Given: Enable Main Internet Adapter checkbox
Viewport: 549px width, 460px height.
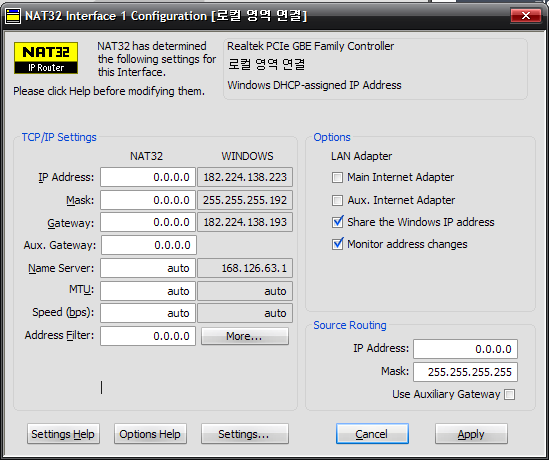Looking at the screenshot, I should pyautogui.click(x=337, y=177).
